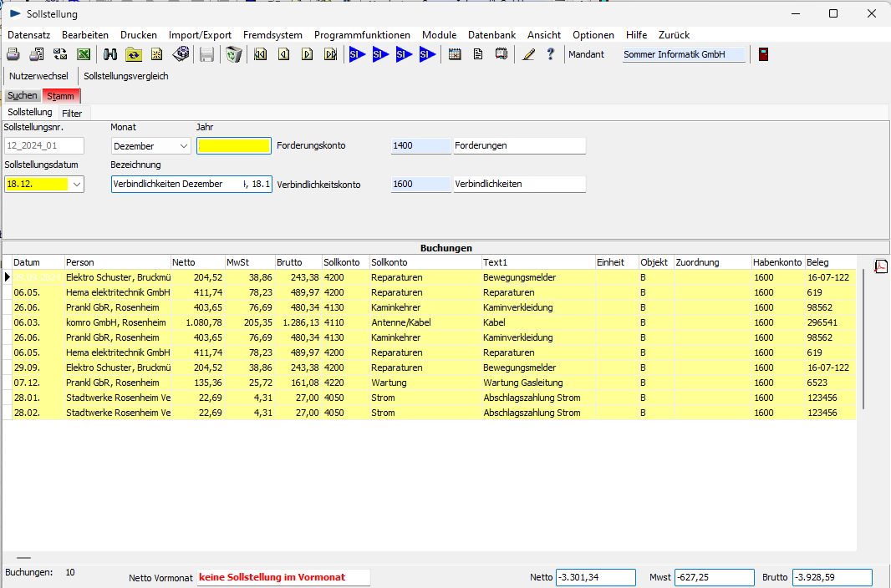Switch to the Filter tab

tap(72, 113)
